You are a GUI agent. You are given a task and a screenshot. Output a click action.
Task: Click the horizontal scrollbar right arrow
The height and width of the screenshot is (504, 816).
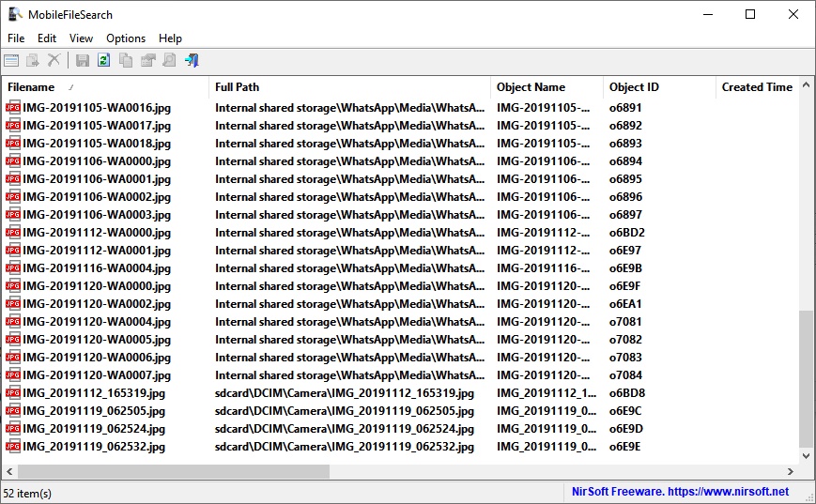(x=791, y=472)
